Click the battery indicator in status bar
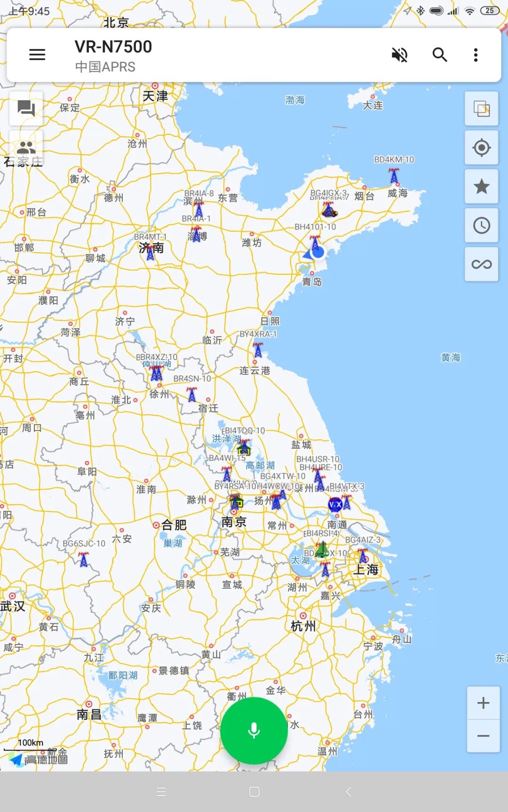 pyautogui.click(x=490, y=10)
